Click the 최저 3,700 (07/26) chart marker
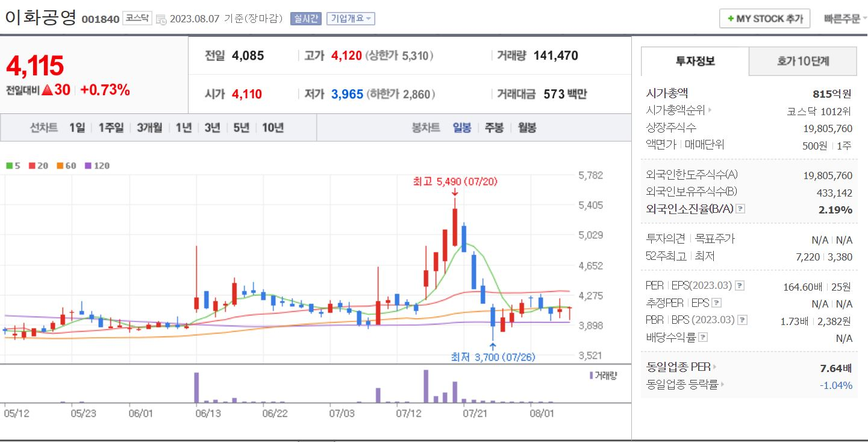Viewport: 868px width, 442px height. (493, 357)
